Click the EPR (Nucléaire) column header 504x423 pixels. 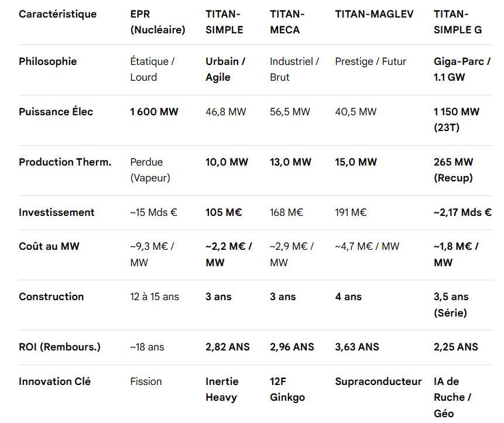(x=157, y=22)
